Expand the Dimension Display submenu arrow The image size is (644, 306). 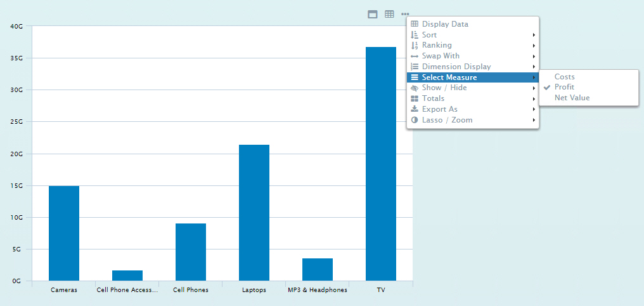(534, 67)
